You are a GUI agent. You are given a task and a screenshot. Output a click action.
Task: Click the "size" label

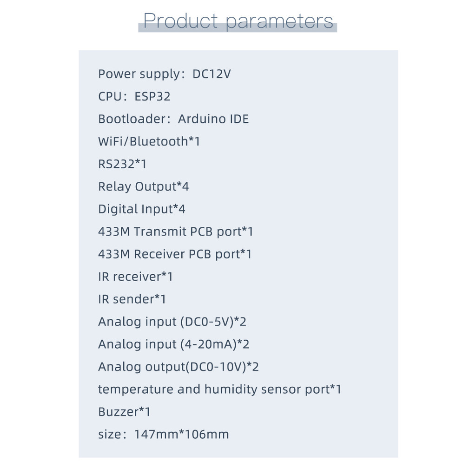(110, 435)
